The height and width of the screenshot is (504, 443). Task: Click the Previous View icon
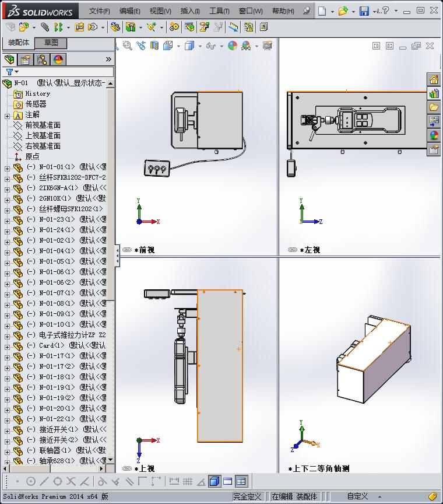point(141,45)
